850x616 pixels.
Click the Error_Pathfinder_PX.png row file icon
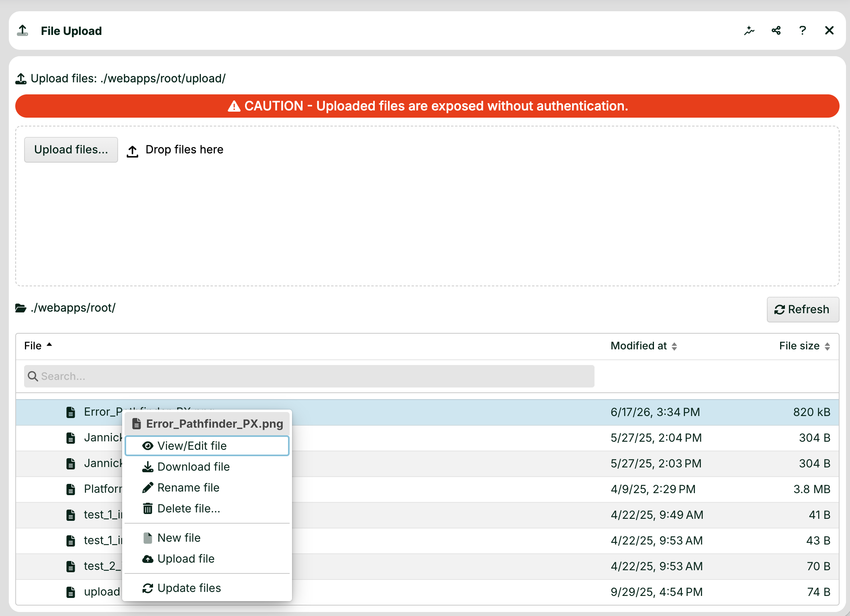(x=71, y=412)
